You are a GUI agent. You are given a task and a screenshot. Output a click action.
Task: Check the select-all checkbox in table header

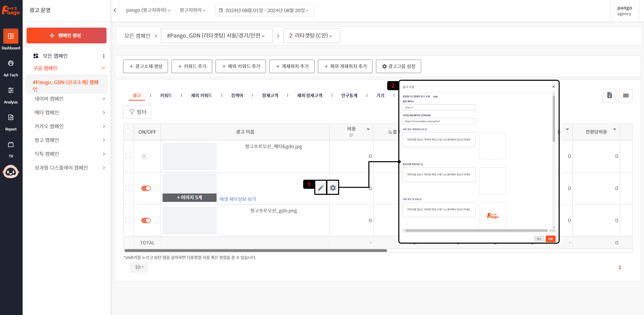click(x=128, y=131)
